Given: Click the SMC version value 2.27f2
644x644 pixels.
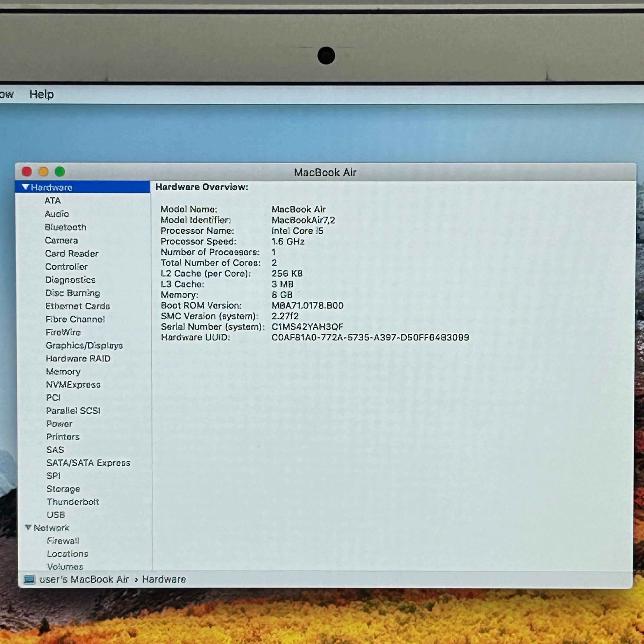Looking at the screenshot, I should coord(285,316).
